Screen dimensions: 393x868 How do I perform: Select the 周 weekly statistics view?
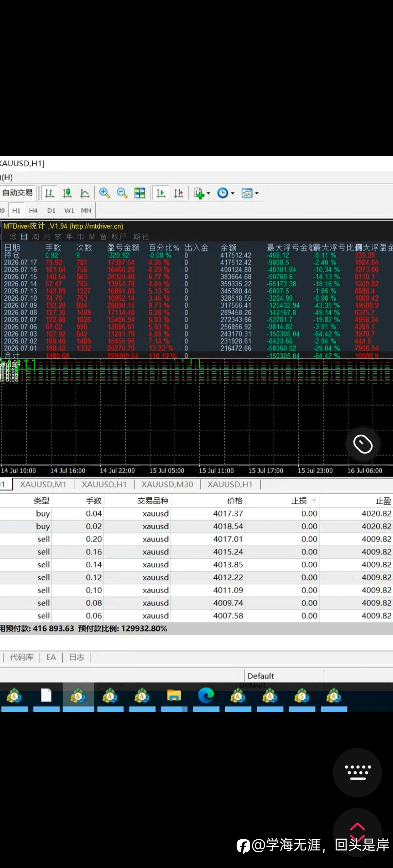35,237
